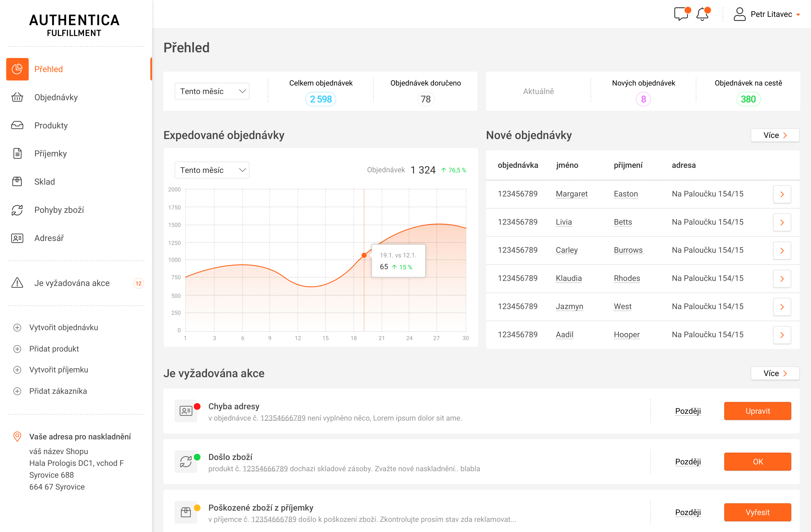Open Sklad menu item
The image size is (811, 532).
[x=44, y=182]
